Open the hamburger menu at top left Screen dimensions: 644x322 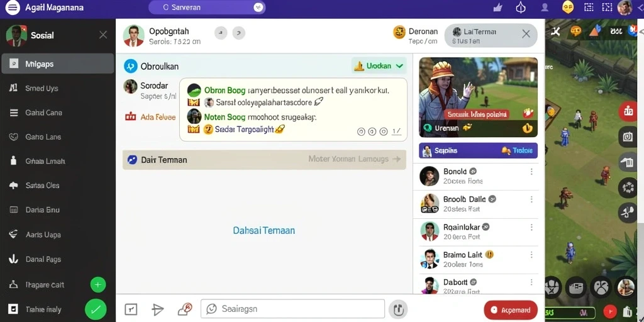click(x=13, y=8)
